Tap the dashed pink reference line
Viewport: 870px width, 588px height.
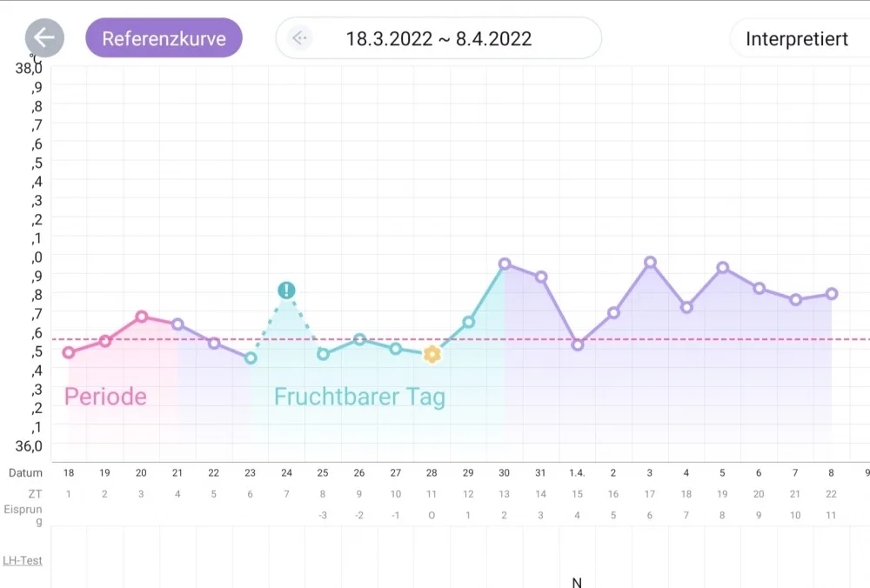click(x=460, y=339)
